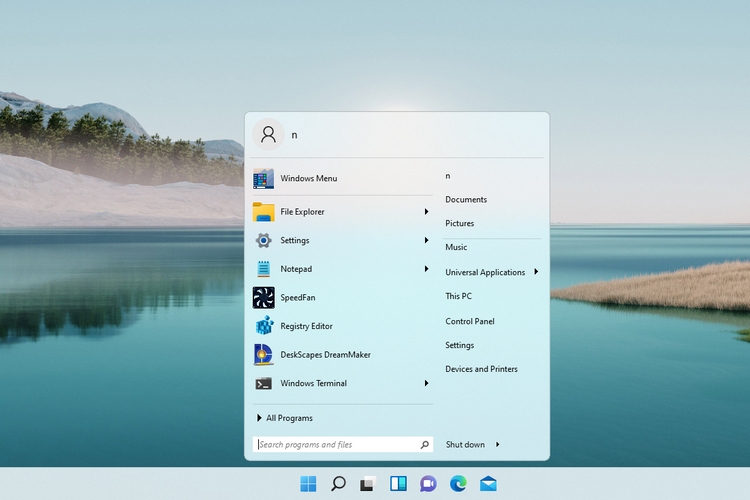This screenshot has width=750, height=500.
Task: Expand Windows Terminal submenu arrow
Action: tap(426, 383)
